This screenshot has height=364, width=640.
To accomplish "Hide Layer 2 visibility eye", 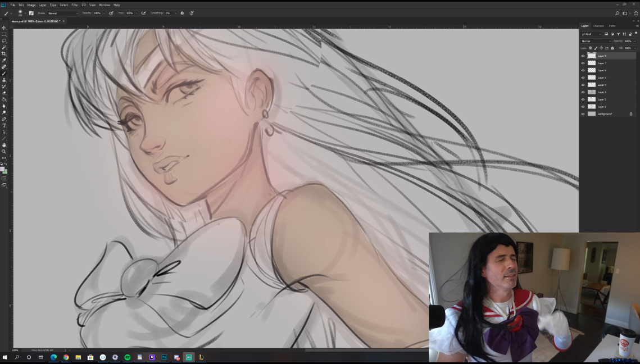I will (583, 99).
